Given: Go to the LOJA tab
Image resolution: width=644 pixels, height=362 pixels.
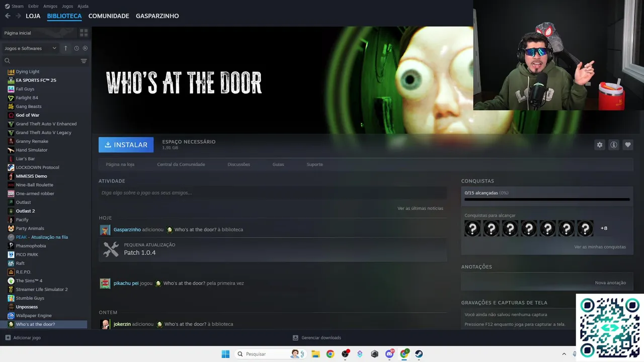Looking at the screenshot, I should coord(33,16).
